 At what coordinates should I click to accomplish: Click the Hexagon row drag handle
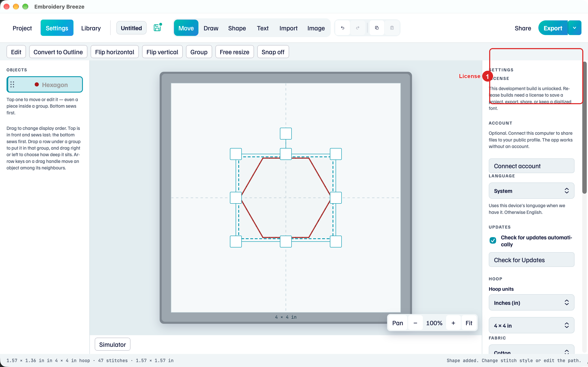click(12, 84)
